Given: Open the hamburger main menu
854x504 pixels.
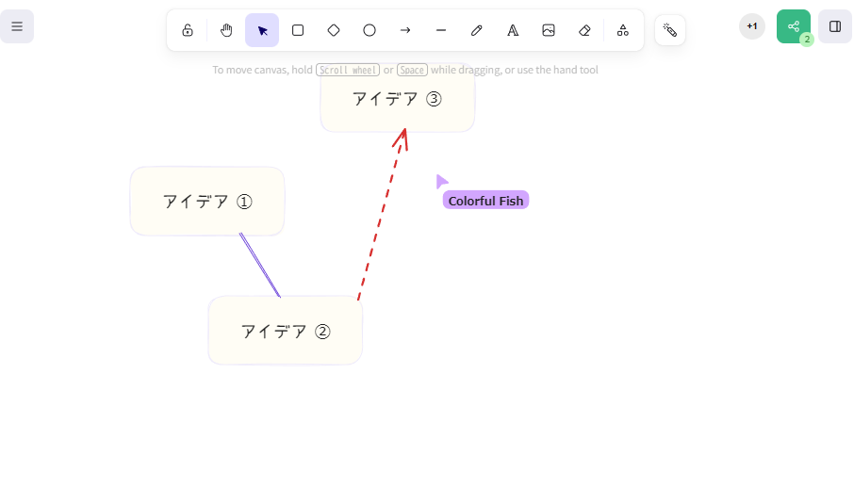Looking at the screenshot, I should tap(17, 26).
